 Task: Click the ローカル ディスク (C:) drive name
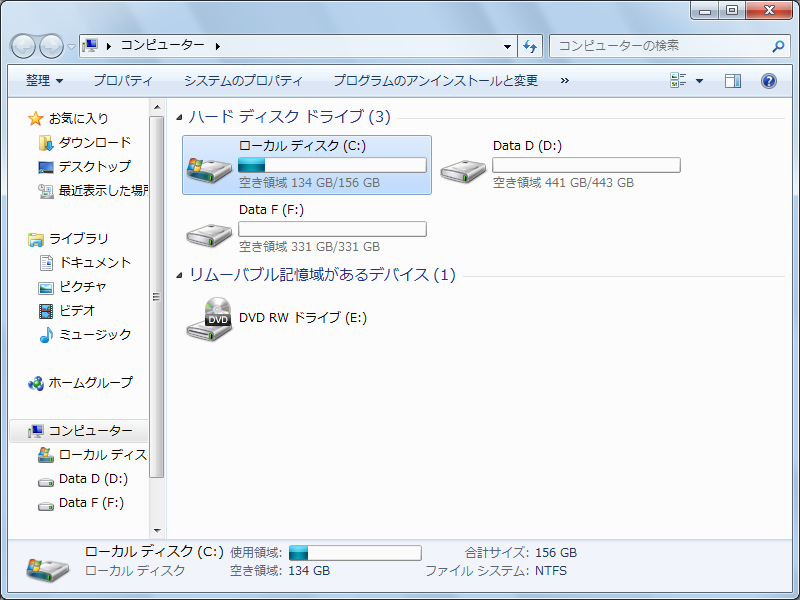point(302,146)
